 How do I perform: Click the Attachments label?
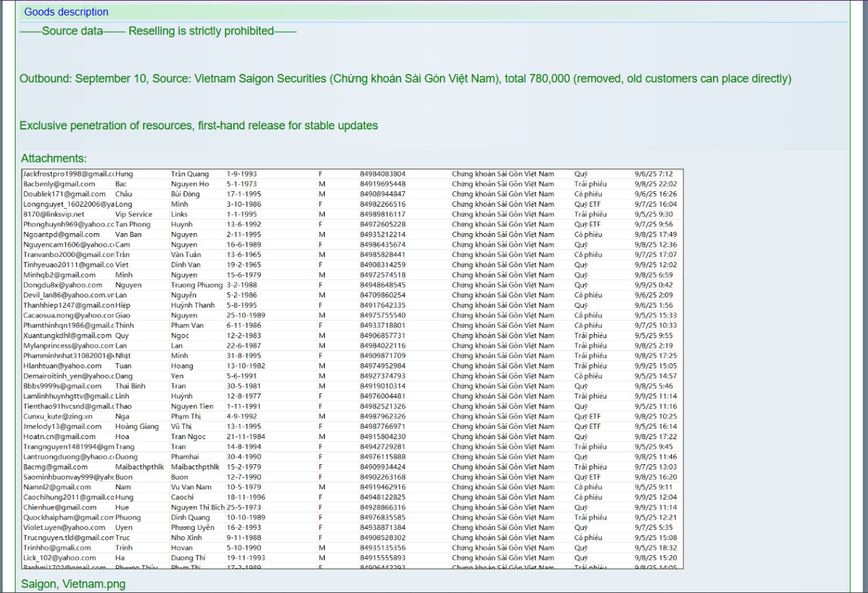(x=54, y=158)
